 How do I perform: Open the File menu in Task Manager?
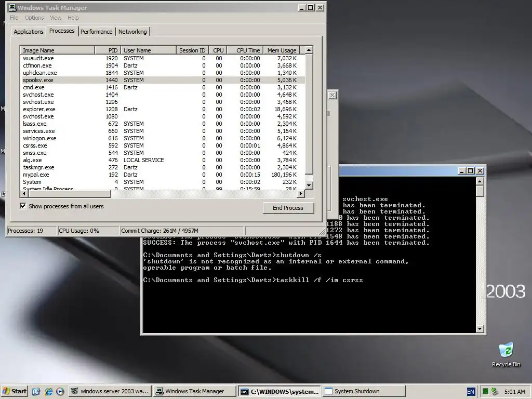coord(14,18)
